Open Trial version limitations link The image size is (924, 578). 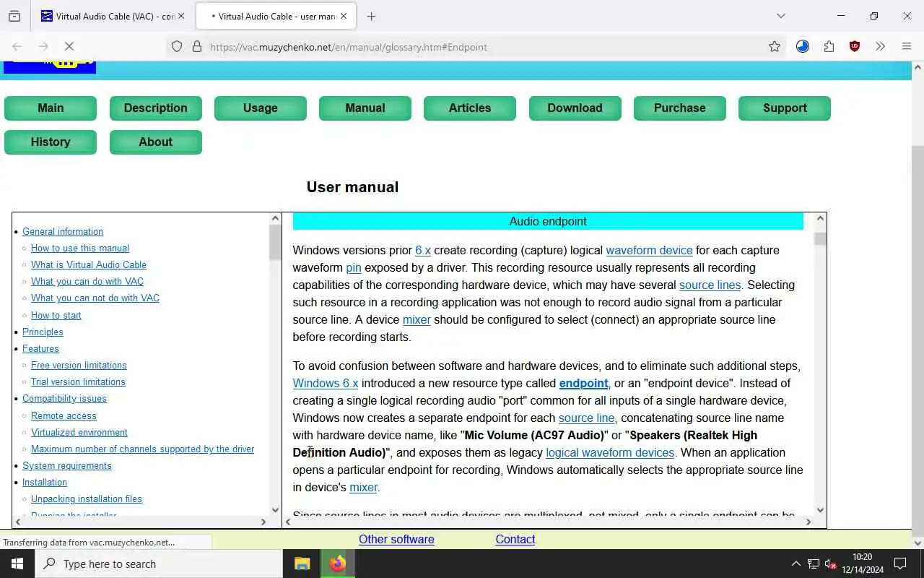(78, 381)
